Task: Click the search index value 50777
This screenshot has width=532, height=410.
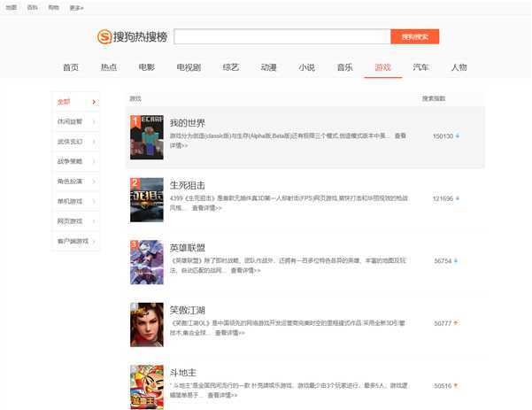Action: pos(443,323)
